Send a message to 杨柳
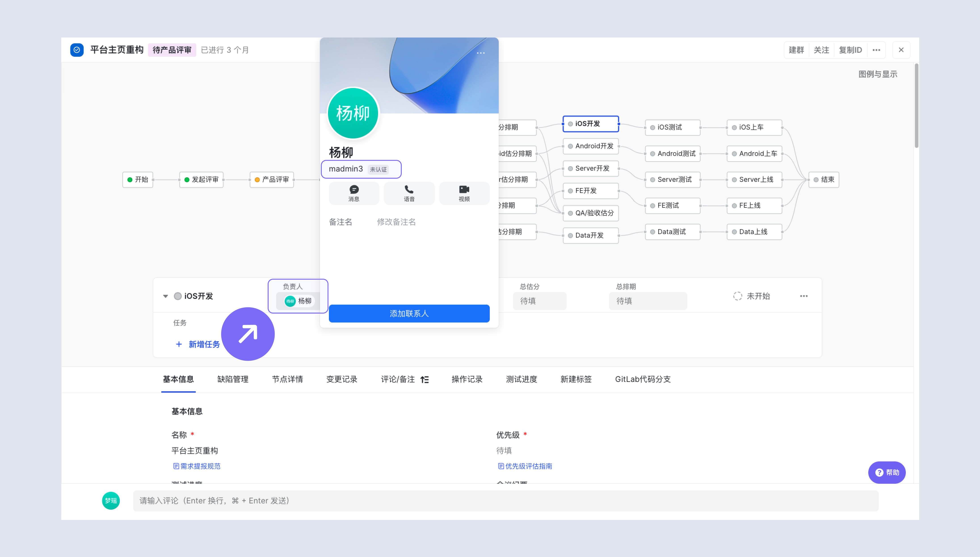This screenshot has height=557, width=980. 354,193
